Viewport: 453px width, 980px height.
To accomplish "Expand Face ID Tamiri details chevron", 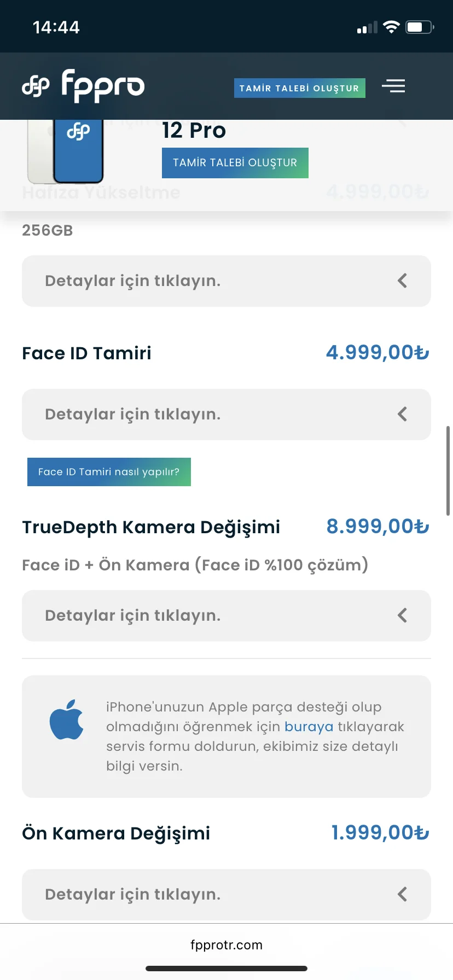I will (x=402, y=414).
